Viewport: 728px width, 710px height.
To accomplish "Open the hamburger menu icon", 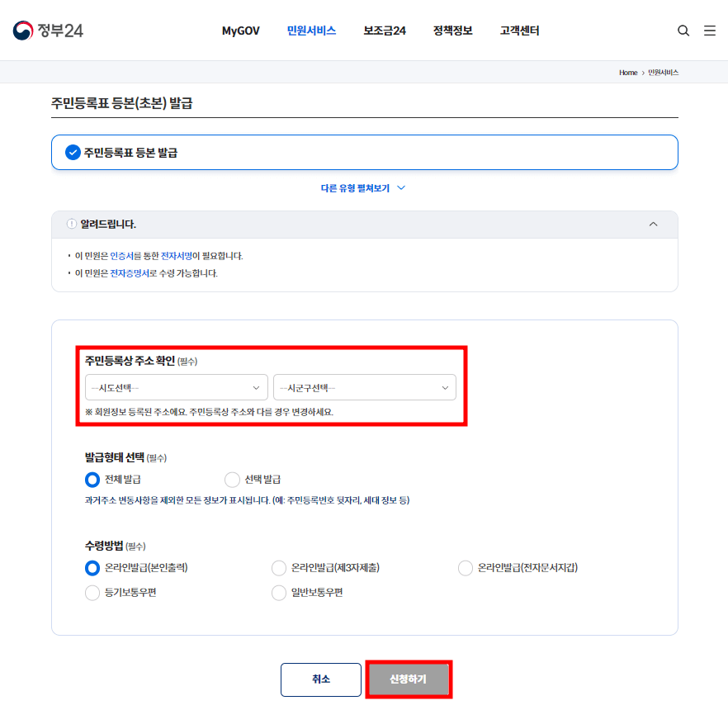I will [709, 31].
